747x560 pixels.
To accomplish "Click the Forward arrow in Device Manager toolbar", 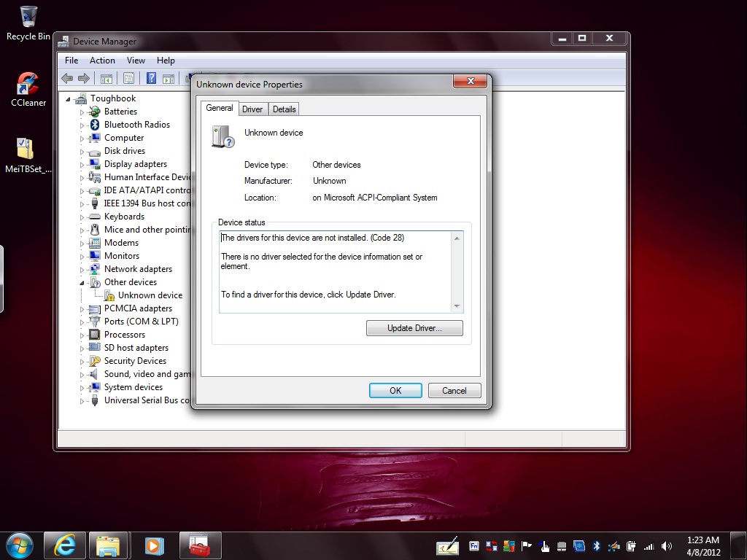I will 84,79.
